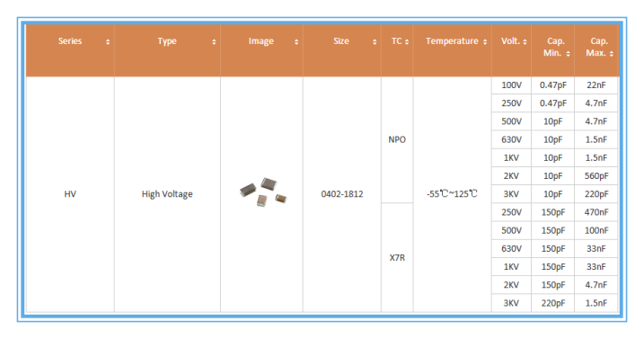The width and height of the screenshot is (644, 339).
Task: Click the TC column sort arrows
Action: [x=407, y=42]
